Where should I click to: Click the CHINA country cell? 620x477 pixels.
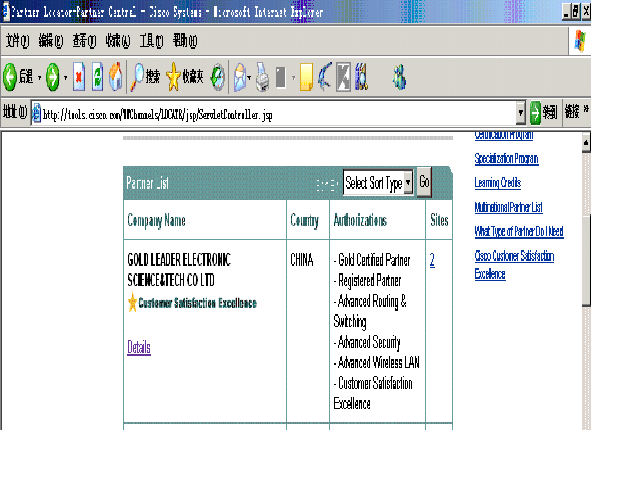302,260
